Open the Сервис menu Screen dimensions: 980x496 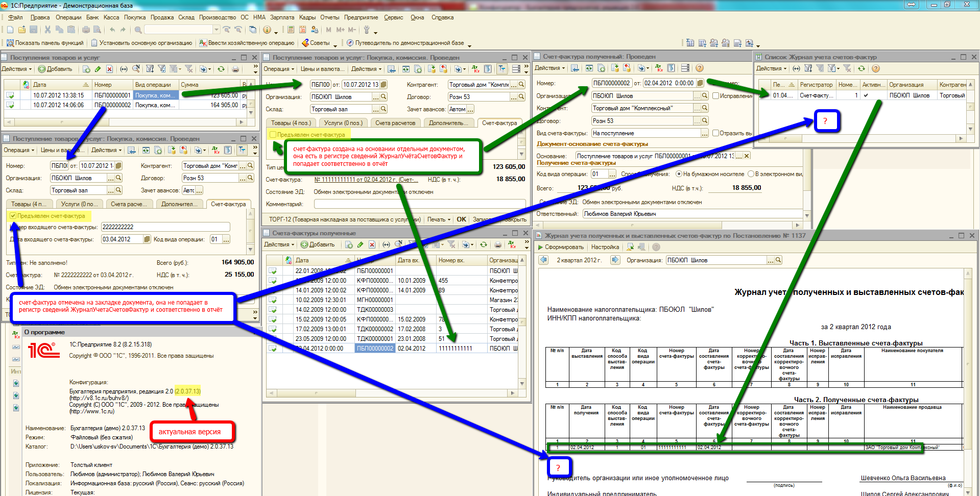(x=393, y=17)
